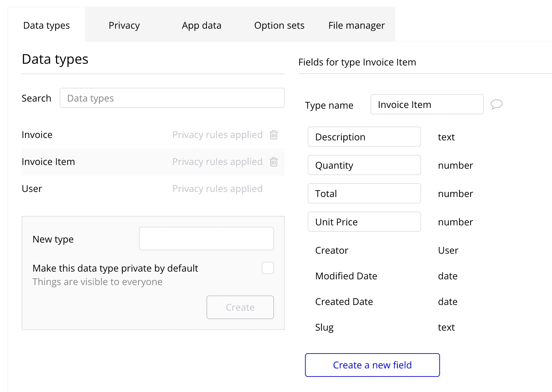552x392 pixels.
Task: Switch to the Privacy tab
Action: (124, 25)
